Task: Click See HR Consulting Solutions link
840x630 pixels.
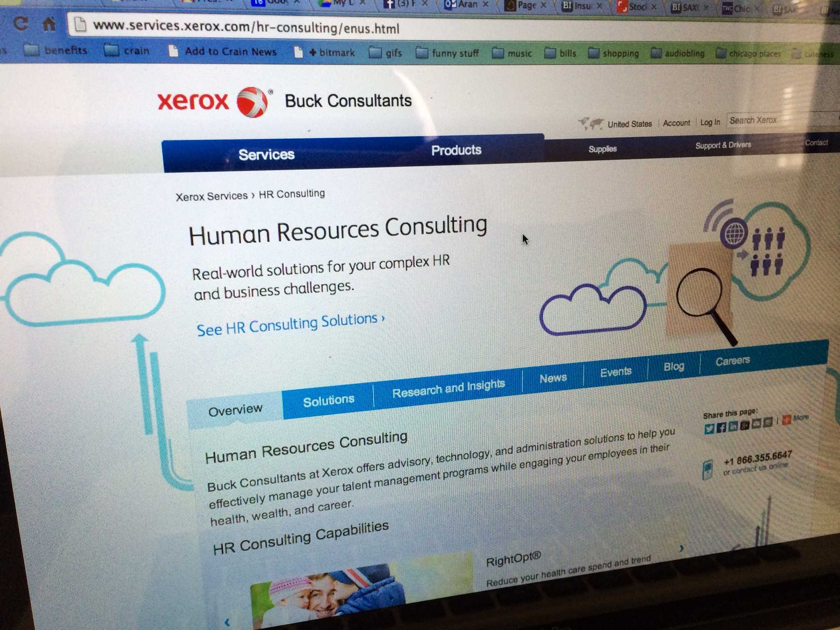Action: (291, 324)
